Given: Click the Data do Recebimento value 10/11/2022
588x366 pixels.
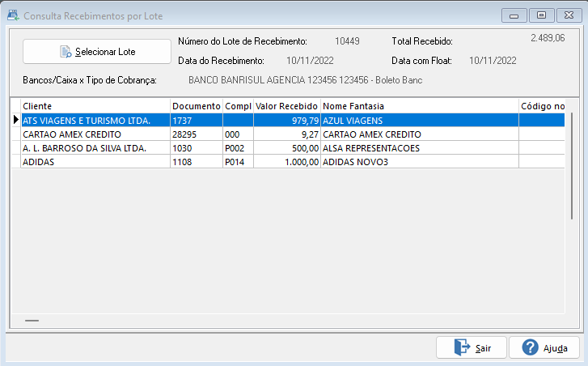Looking at the screenshot, I should click(310, 61).
